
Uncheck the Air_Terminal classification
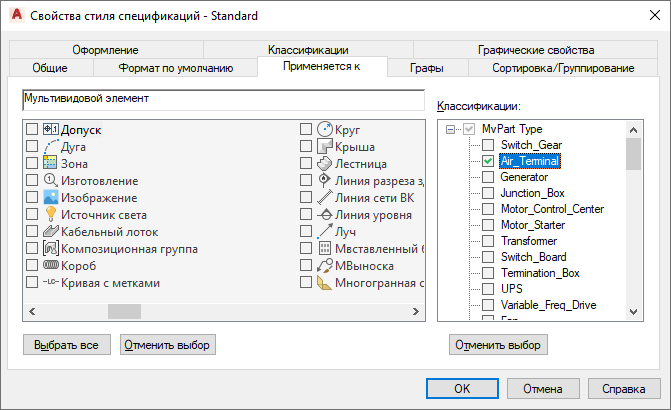(487, 161)
